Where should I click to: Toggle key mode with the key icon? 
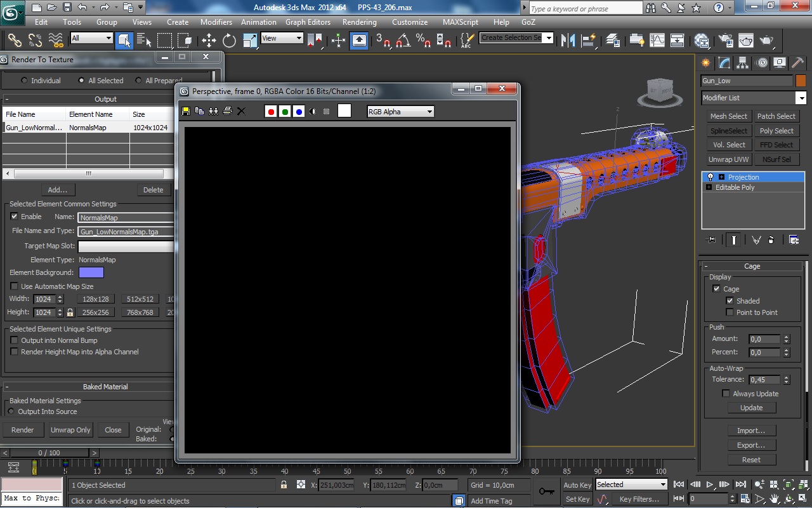546,491
